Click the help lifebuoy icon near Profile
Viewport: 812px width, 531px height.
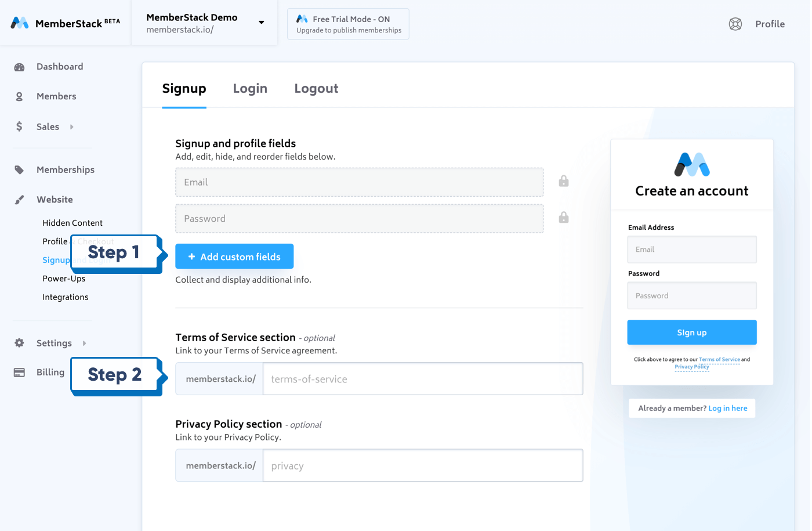click(735, 24)
